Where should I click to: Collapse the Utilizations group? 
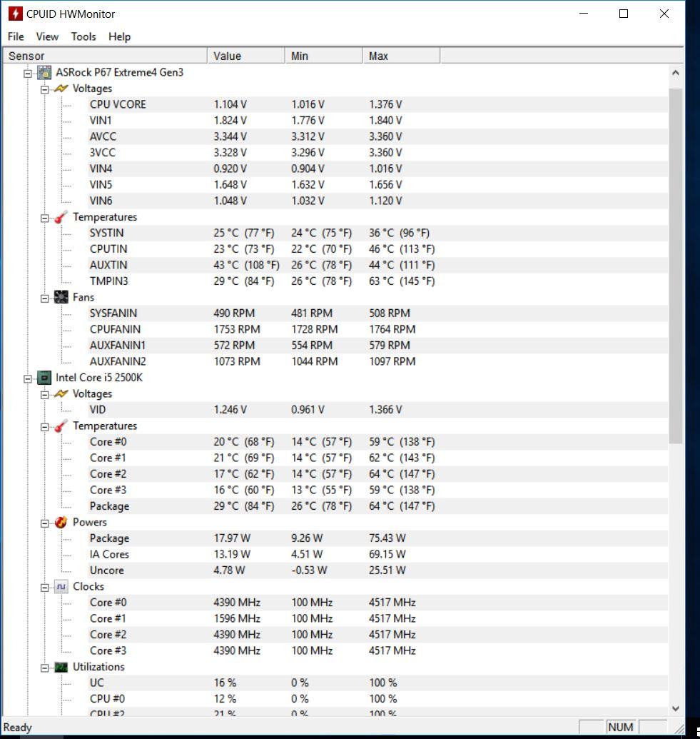(45, 668)
